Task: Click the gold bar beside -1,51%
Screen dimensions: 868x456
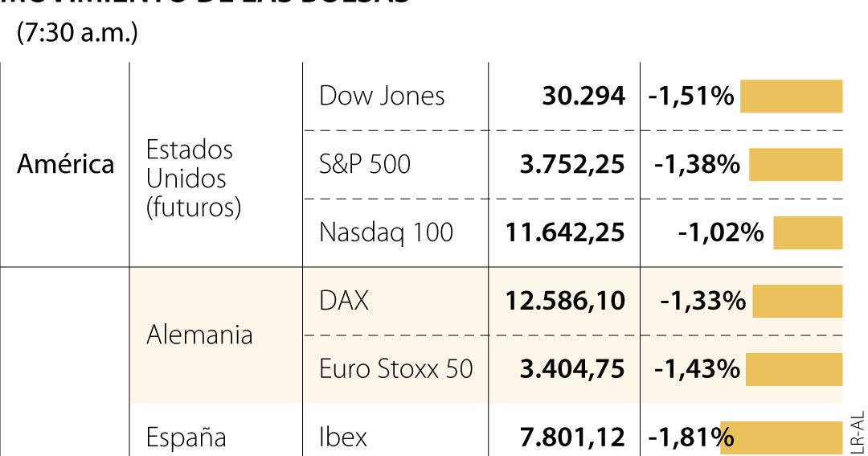Action: 791,96
